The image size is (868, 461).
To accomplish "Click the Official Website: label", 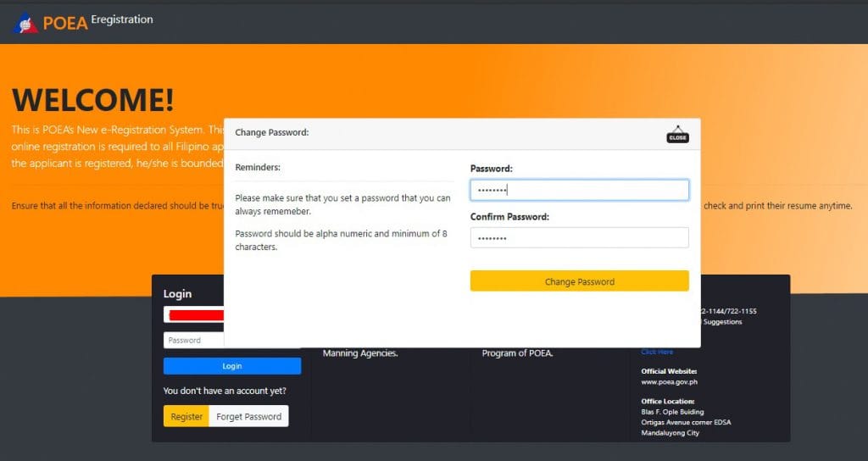I will (669, 371).
